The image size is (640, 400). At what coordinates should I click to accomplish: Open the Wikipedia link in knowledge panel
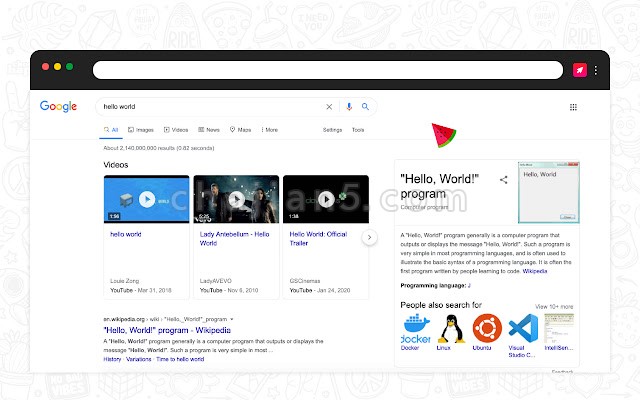(x=535, y=271)
